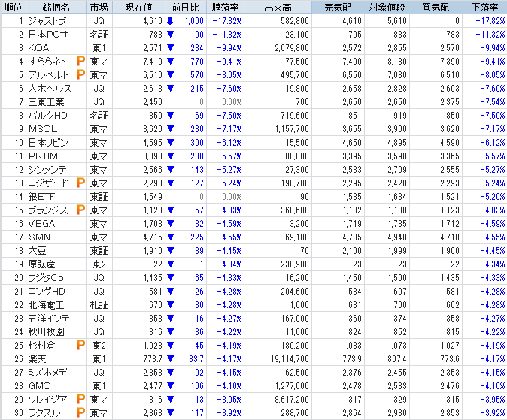Select the 三東工業 stock name
Viewport: 507px width, 420px height.
tap(46, 101)
